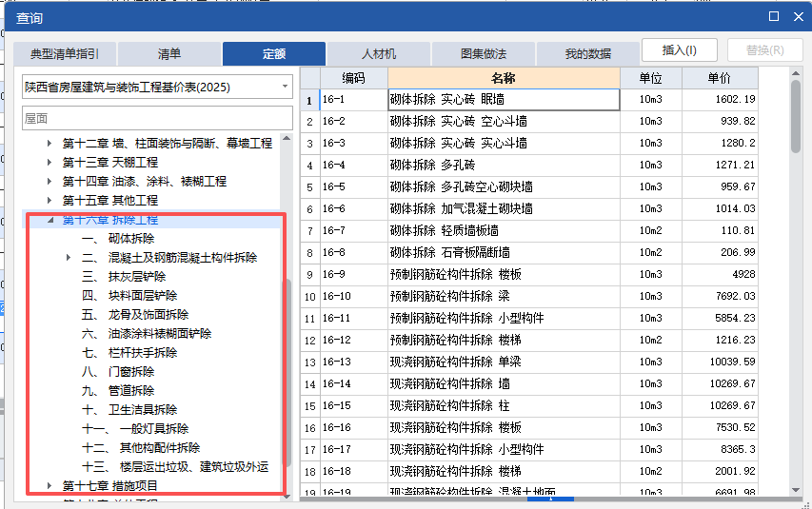Viewport: 812px width, 509px height.
Task: Select 四、块料面层铲除 tree item
Action: tap(129, 296)
